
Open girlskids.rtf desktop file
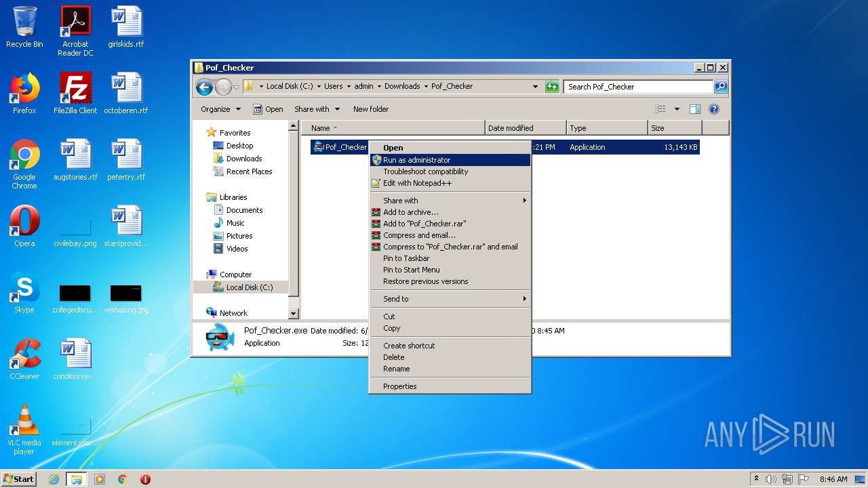point(126,27)
